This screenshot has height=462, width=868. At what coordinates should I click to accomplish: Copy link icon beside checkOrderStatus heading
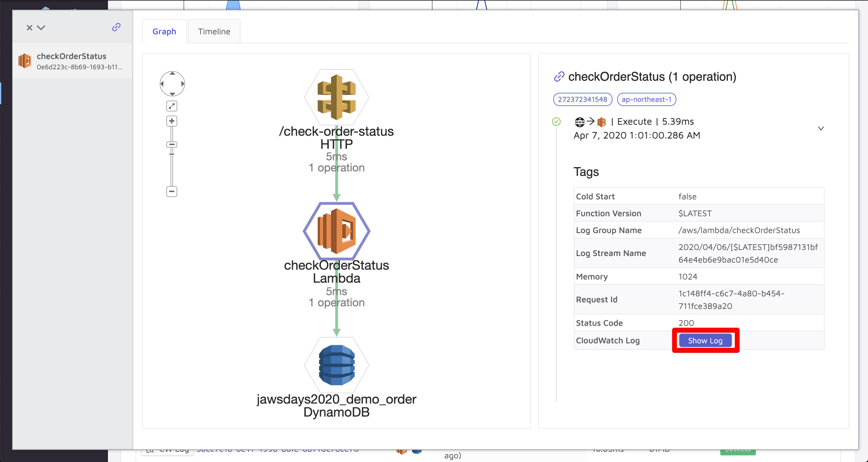pos(559,77)
